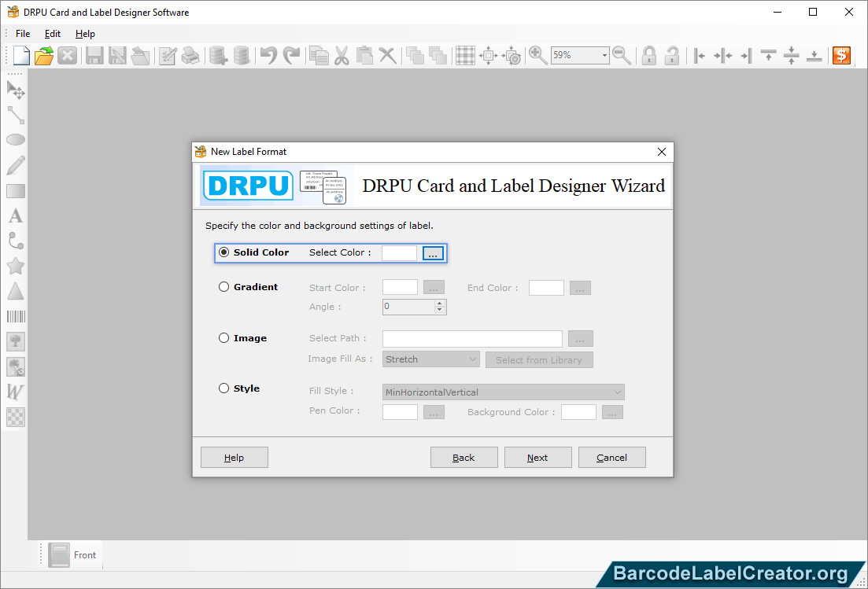Select the arrow selection tool
Viewport: 868px width, 589px height.
16,90
